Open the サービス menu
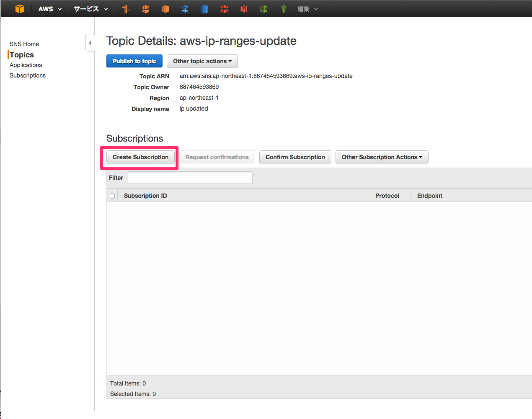532x419 pixels. tap(90, 9)
